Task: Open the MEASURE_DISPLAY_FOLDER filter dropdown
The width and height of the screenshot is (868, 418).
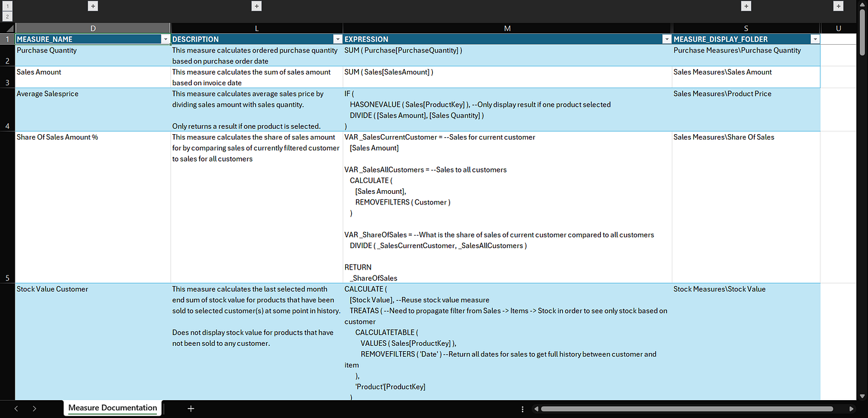Action: click(814, 39)
